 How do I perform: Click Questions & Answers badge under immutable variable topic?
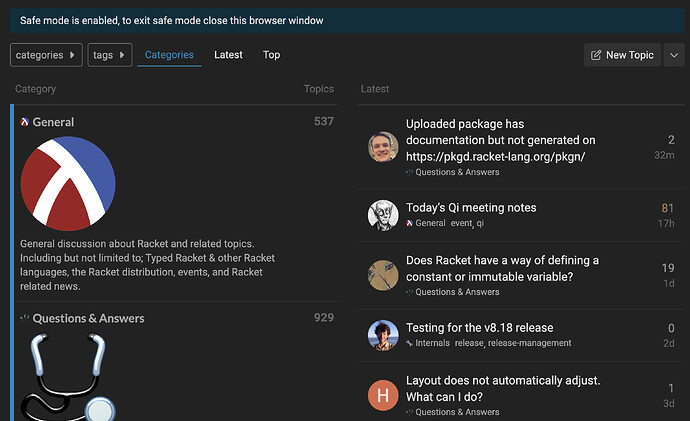coord(452,292)
